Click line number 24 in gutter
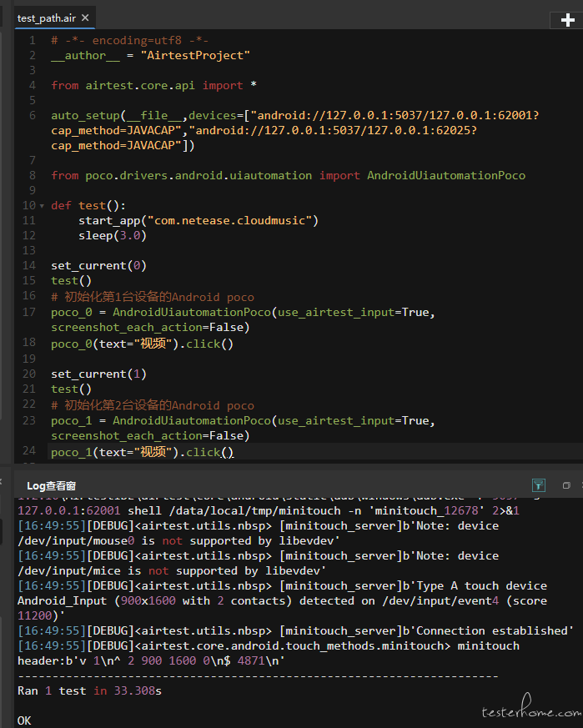Viewport: 583px width, 728px height. pos(29,451)
